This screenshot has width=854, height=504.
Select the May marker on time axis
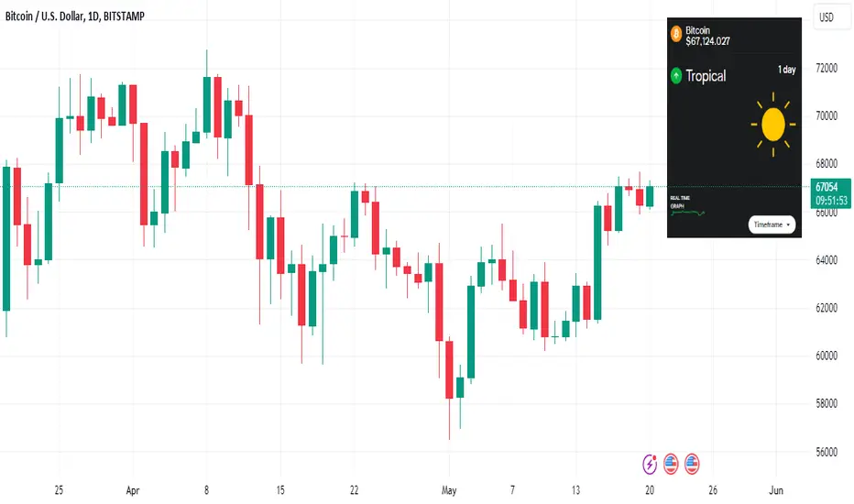pos(449,490)
